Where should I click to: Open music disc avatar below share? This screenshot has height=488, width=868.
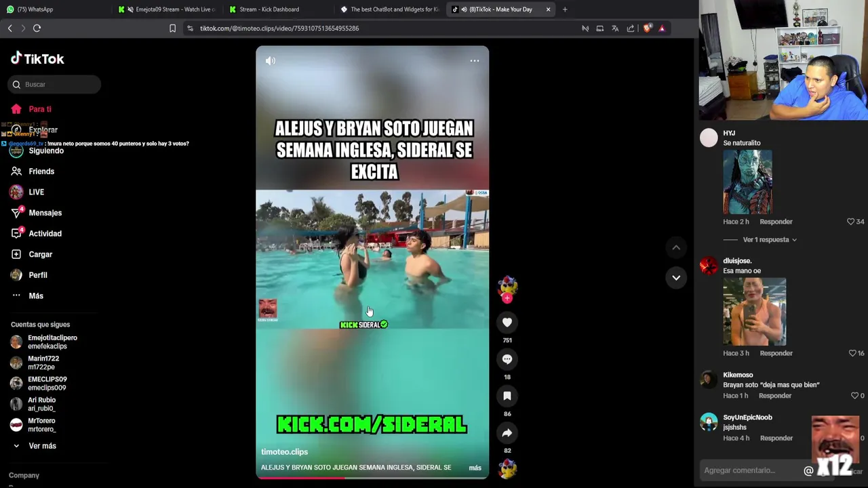pos(507,468)
